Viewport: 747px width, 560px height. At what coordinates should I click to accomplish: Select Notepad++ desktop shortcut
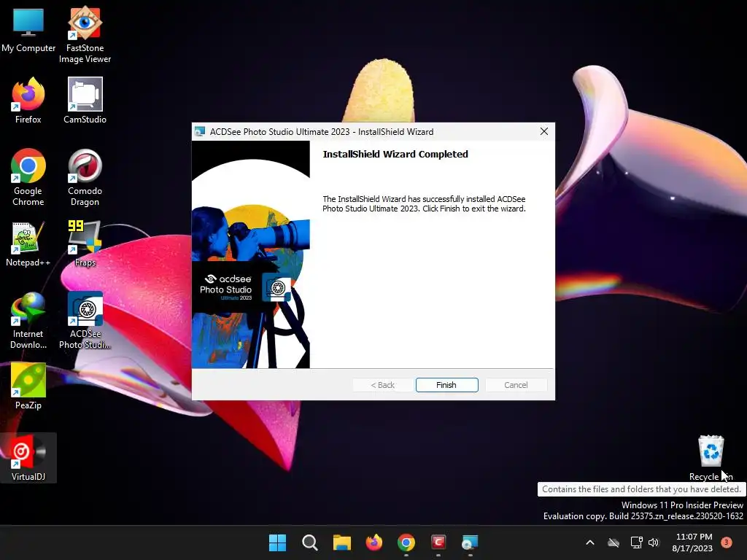[x=28, y=244]
